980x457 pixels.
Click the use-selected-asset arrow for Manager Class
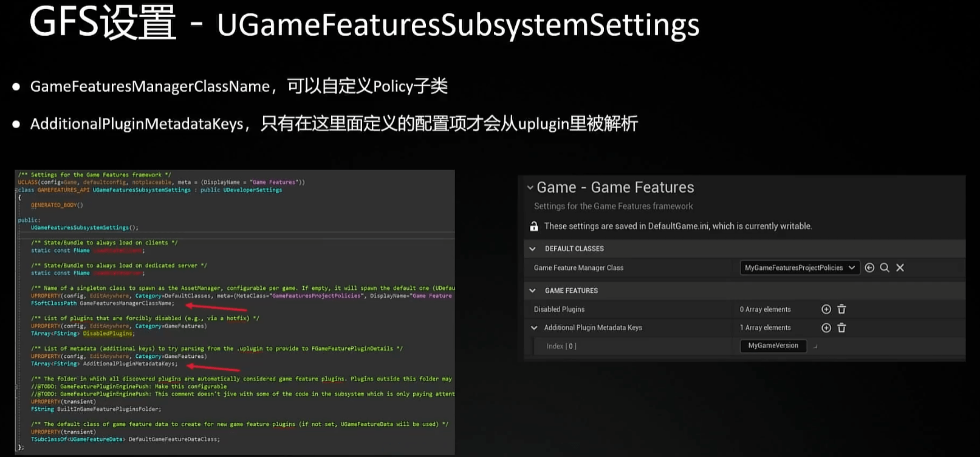pos(869,268)
